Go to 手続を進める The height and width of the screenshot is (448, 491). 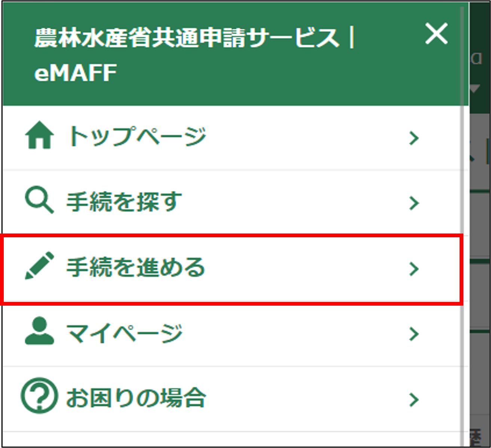(135, 268)
